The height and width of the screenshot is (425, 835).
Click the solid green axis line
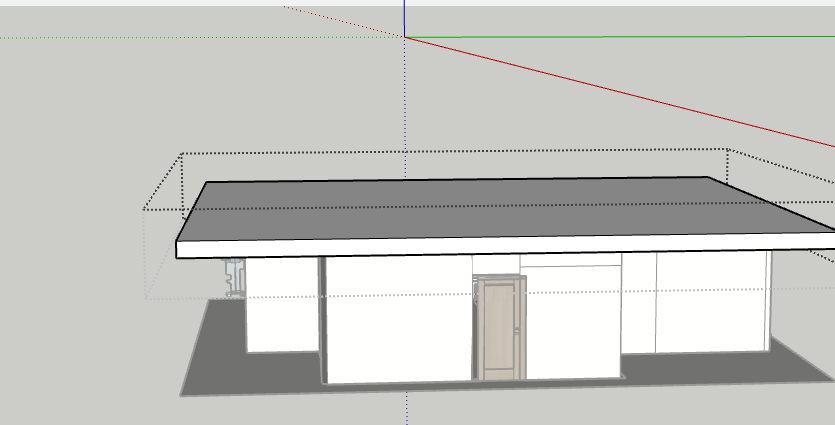point(619,37)
